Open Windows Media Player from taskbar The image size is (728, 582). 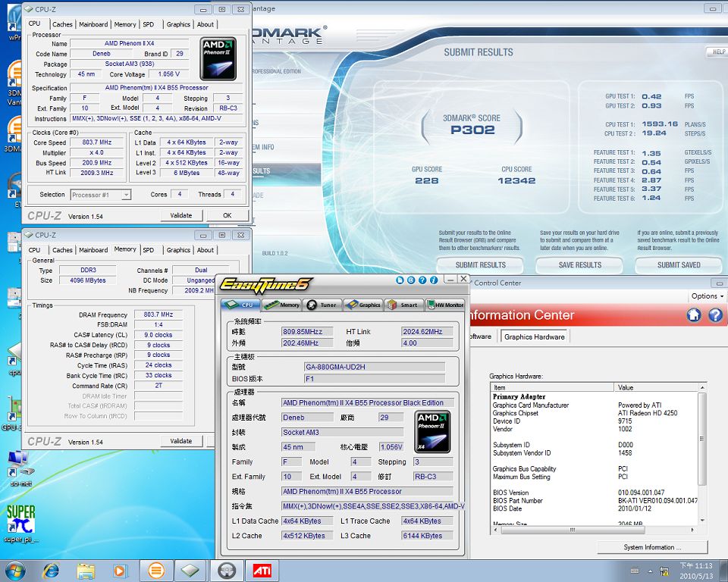[x=119, y=571]
